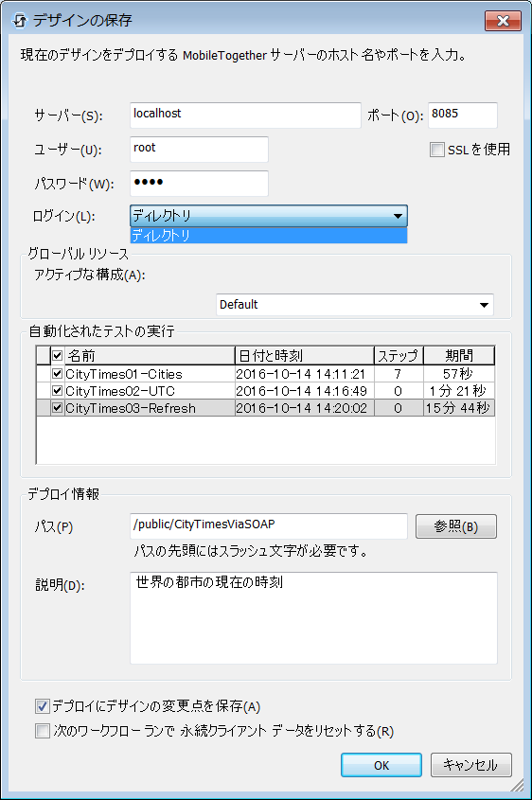This screenshot has height=800, width=532.
Task: Toggle the SSLを使用 checkbox
Action: 437,150
